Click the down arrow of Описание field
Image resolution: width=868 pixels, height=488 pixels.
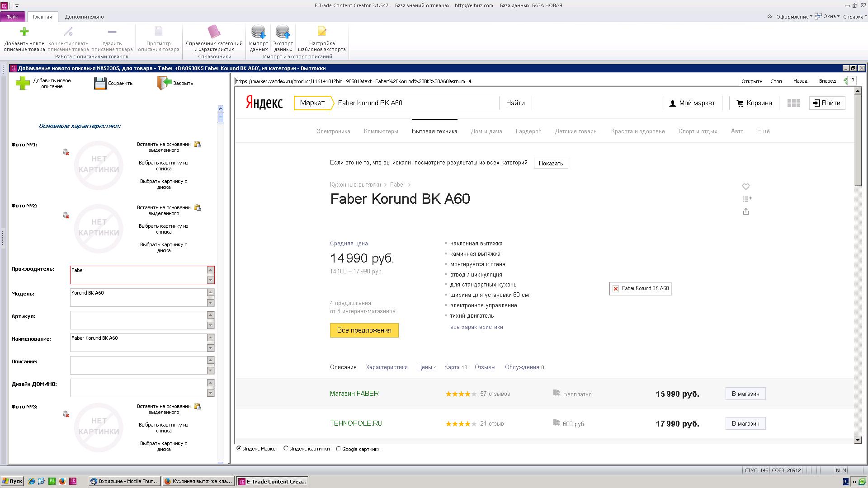click(x=211, y=371)
